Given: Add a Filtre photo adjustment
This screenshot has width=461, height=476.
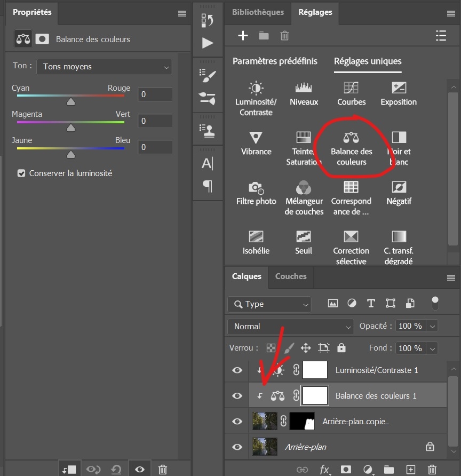Looking at the screenshot, I should pos(256,193).
